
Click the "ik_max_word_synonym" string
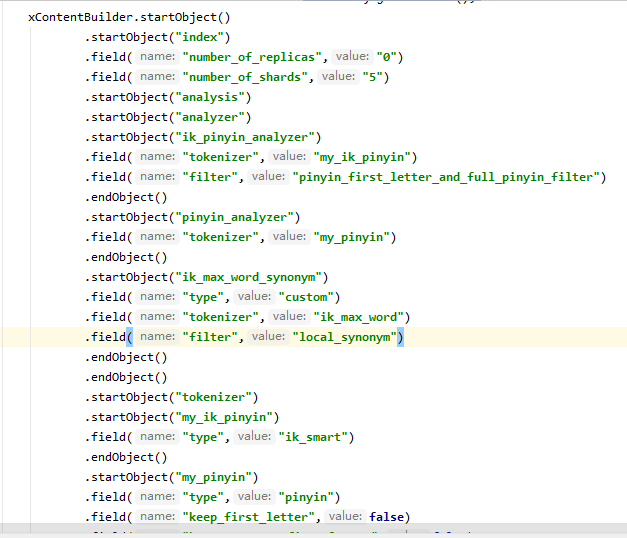[x=248, y=277]
